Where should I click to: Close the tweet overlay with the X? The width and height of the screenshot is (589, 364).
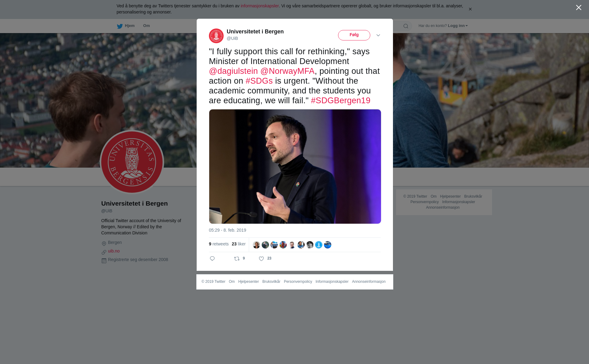point(579,8)
